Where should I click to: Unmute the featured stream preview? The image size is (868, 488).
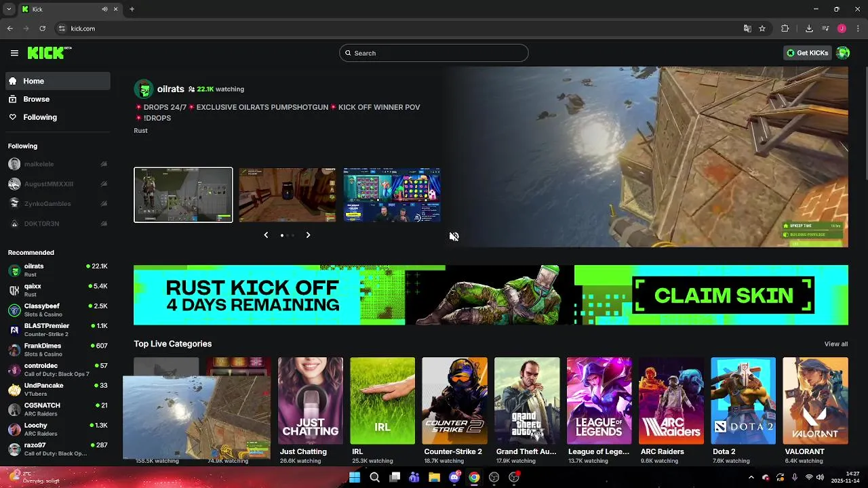coord(454,236)
